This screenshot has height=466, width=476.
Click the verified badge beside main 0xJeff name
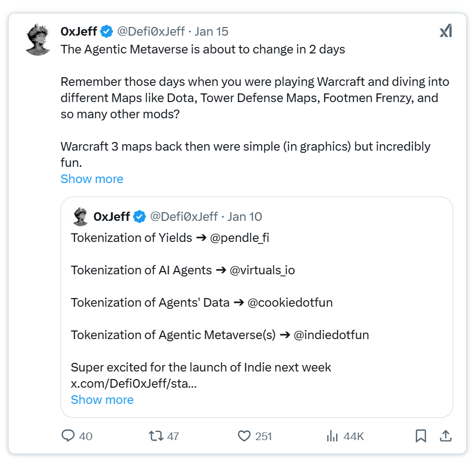coord(107,31)
